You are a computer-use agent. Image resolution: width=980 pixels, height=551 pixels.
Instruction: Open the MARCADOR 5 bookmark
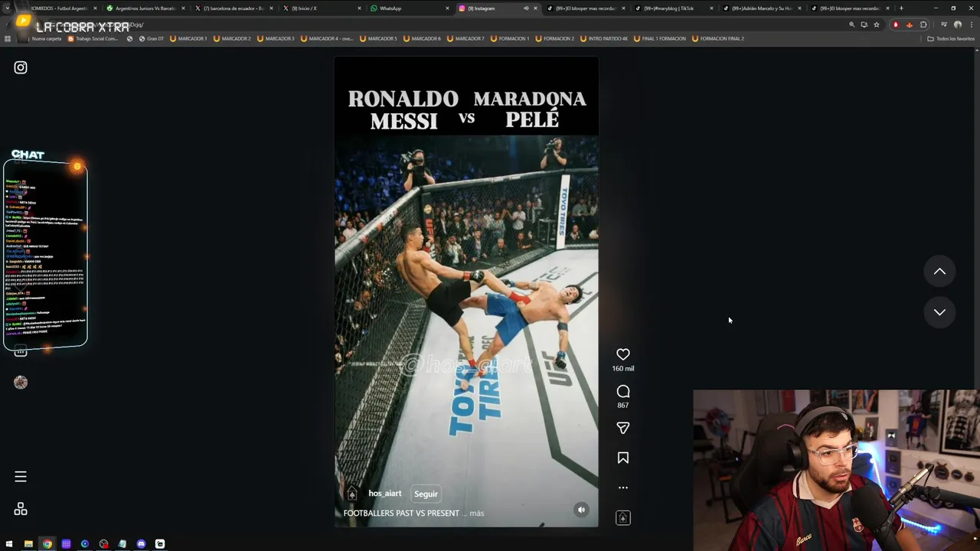point(378,38)
